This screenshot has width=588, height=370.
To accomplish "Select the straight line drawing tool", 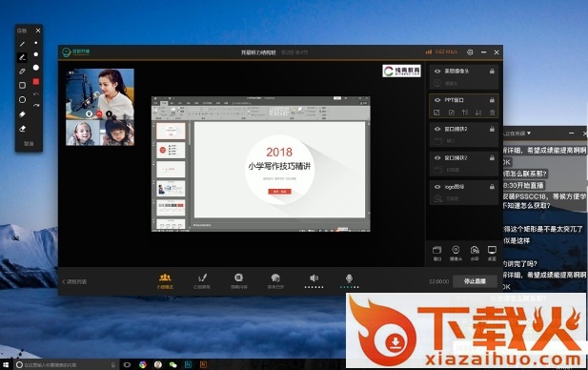I will [x=22, y=44].
